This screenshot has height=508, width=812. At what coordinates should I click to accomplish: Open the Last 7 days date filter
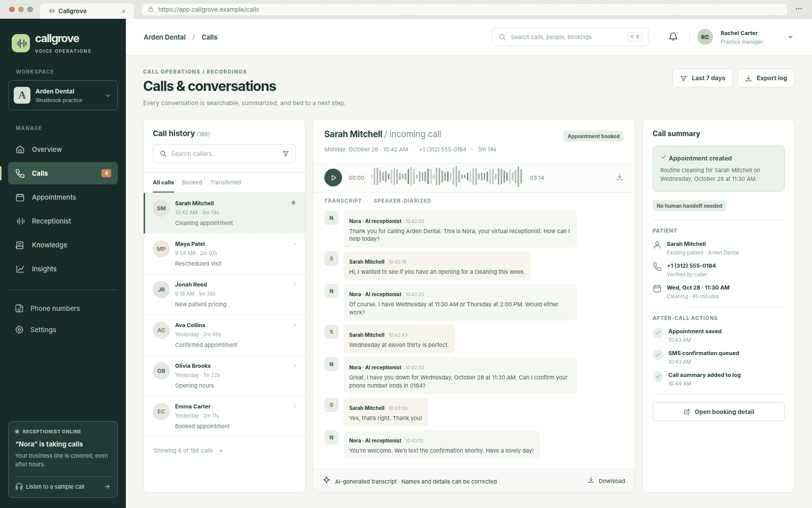tap(702, 78)
